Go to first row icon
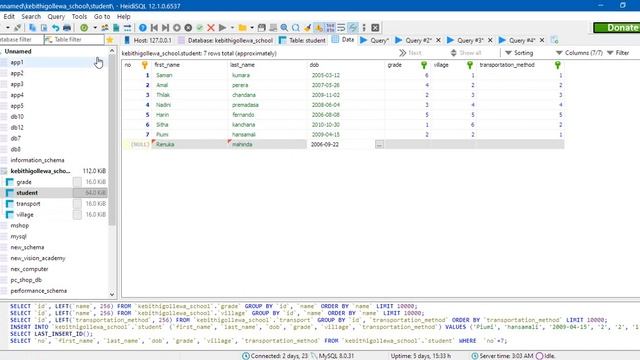Viewport: 640px width, 360px height. 154,28
